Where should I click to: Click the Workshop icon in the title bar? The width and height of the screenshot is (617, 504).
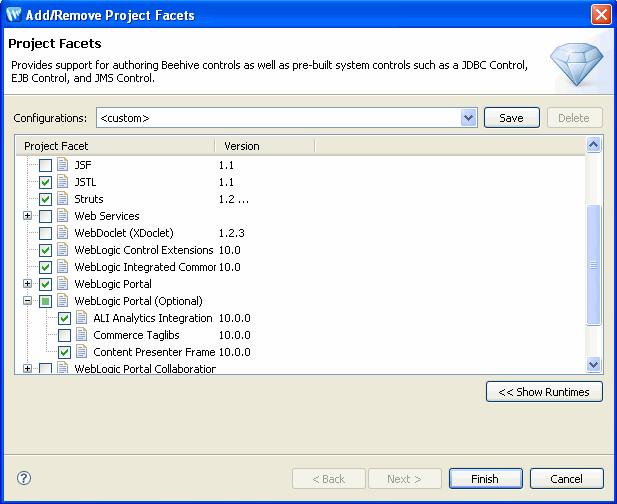(x=14, y=15)
